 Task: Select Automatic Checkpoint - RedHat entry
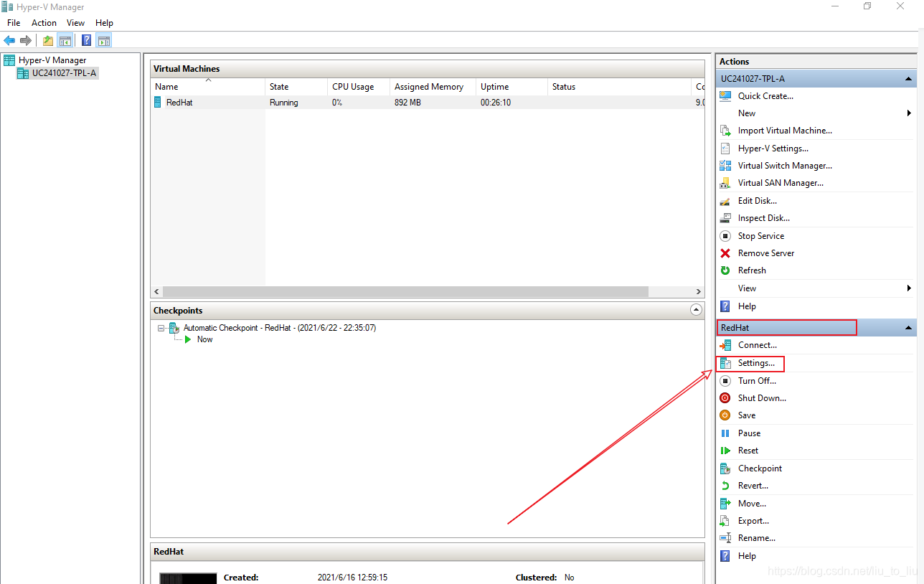click(x=280, y=328)
